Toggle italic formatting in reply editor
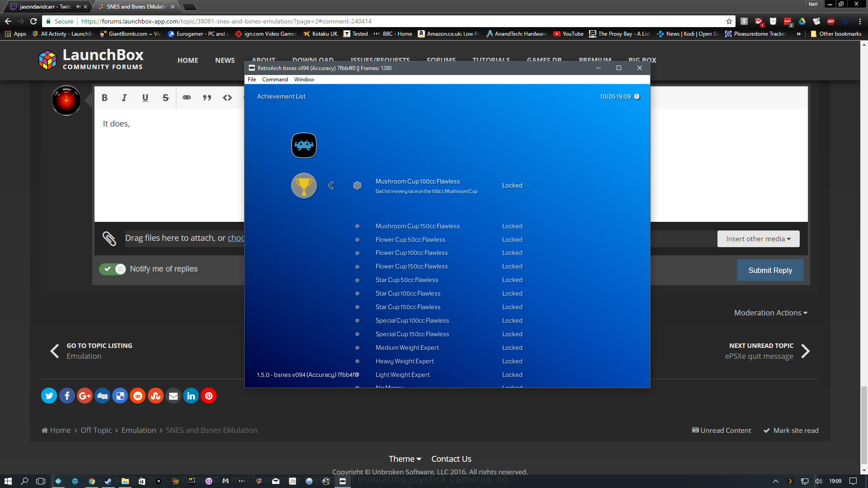The height and width of the screenshot is (488, 868). 124,98
